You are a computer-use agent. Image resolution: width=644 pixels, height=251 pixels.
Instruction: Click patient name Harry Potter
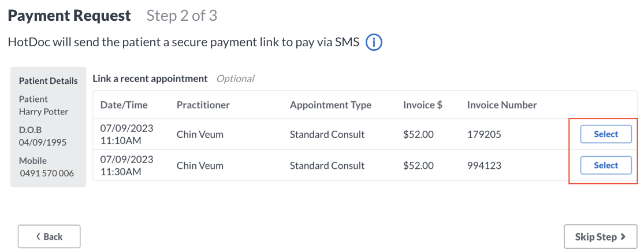pos(43,112)
